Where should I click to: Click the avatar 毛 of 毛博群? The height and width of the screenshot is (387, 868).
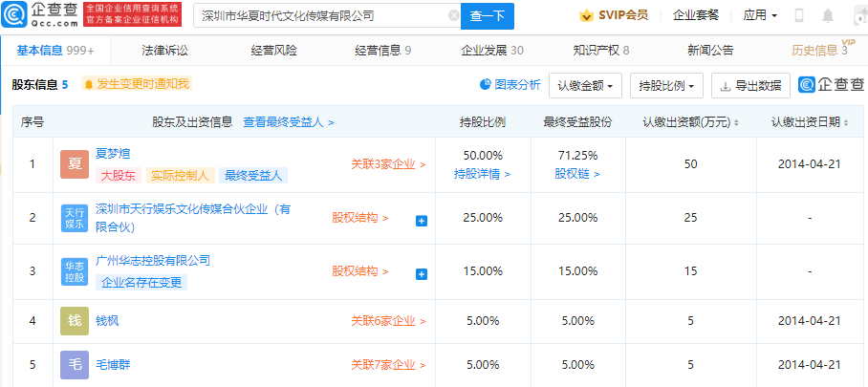75,365
